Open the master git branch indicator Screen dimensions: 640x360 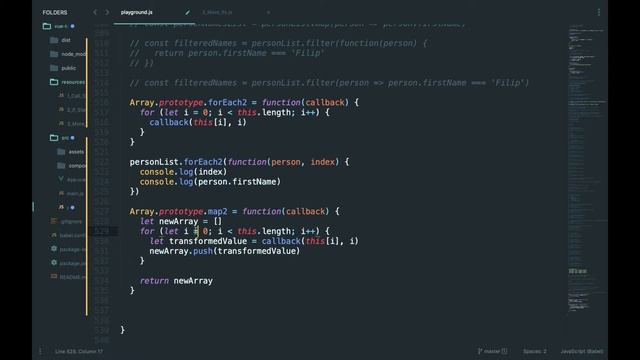coord(492,351)
